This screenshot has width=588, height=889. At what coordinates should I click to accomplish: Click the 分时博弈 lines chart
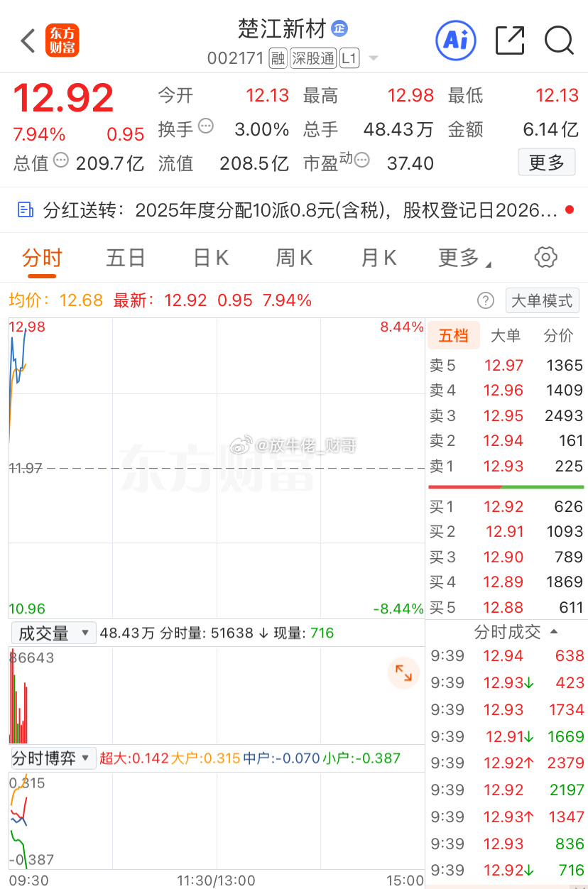[217, 820]
